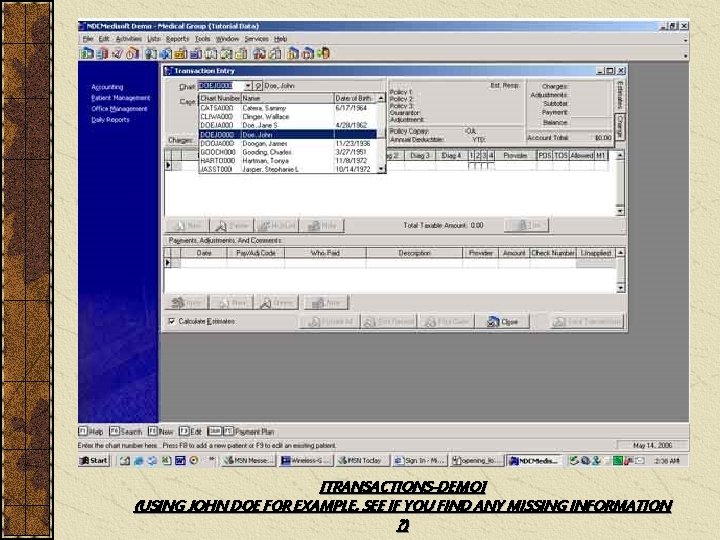Open Word icon in taskbar quick launch

pyautogui.click(x=180, y=461)
